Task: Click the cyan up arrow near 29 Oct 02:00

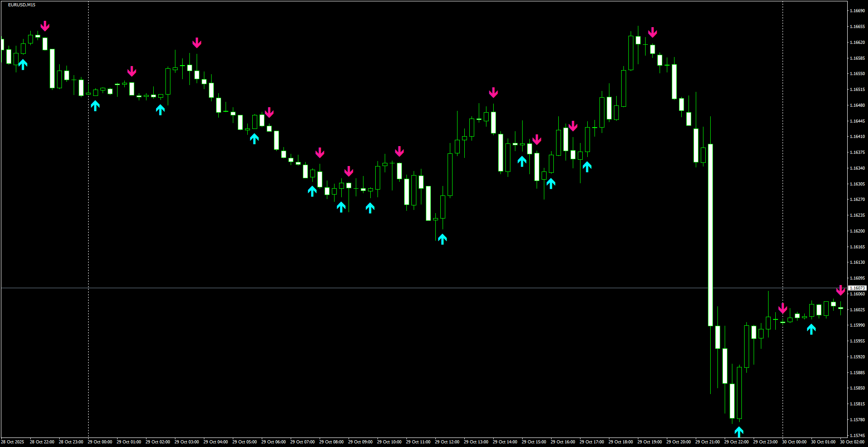Action: (160, 109)
